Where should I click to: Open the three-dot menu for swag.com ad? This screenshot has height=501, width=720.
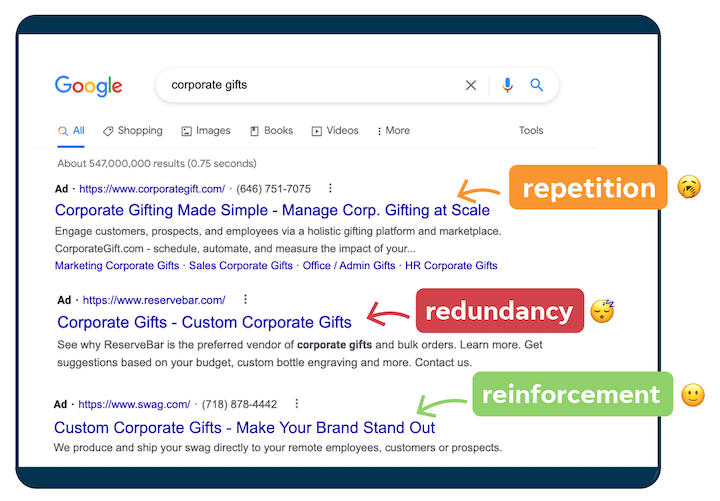pos(297,404)
